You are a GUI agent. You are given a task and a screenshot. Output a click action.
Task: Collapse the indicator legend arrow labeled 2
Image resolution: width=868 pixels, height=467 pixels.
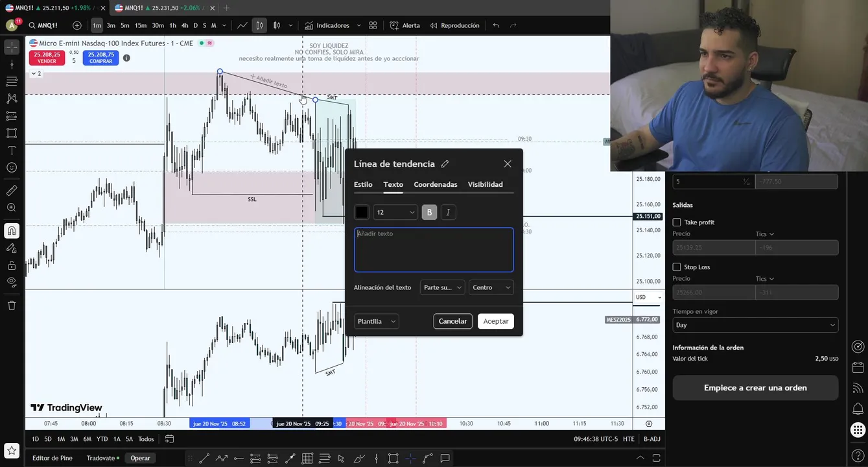click(36, 73)
